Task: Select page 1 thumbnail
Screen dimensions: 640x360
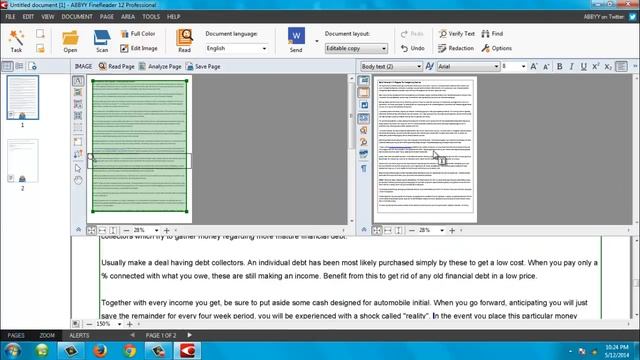Action: [23, 97]
